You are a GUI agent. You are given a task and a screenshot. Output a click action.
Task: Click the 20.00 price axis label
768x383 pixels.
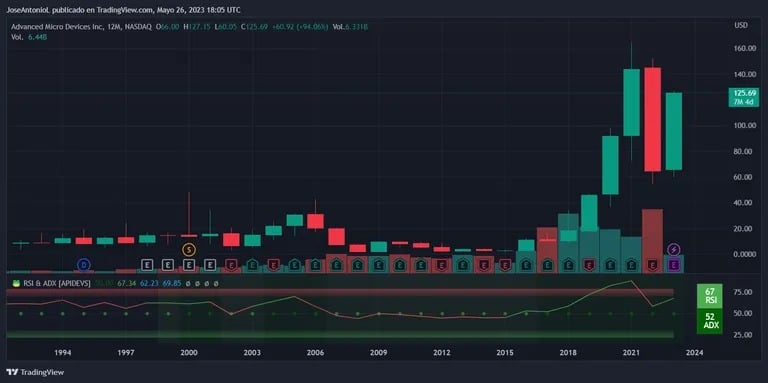pyautogui.click(x=744, y=228)
